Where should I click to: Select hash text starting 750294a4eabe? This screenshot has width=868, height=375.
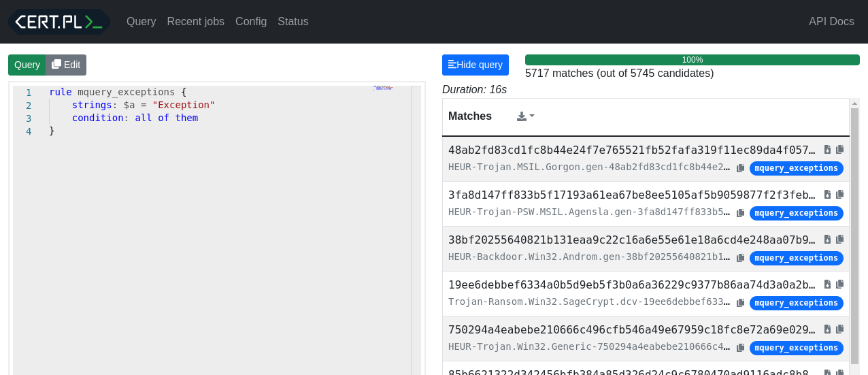(632, 329)
